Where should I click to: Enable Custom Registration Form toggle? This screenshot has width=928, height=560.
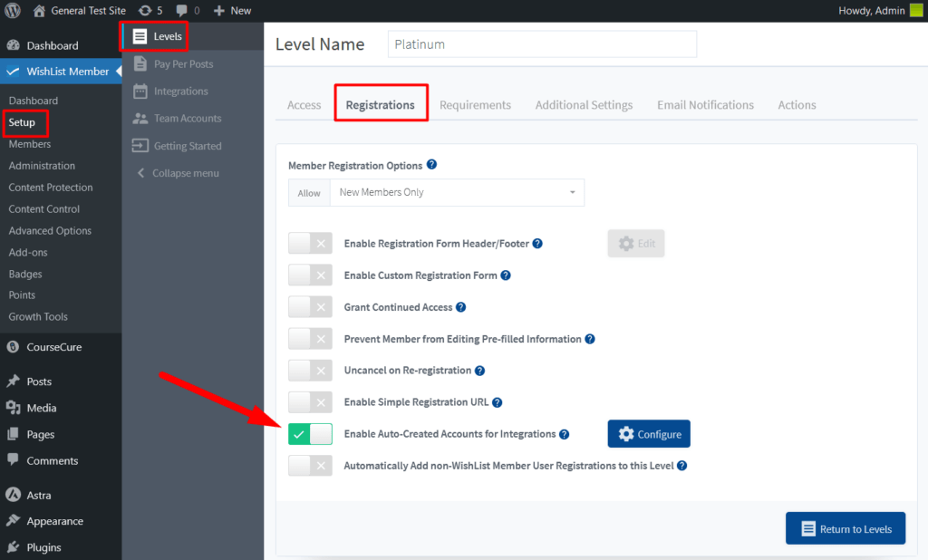click(310, 275)
